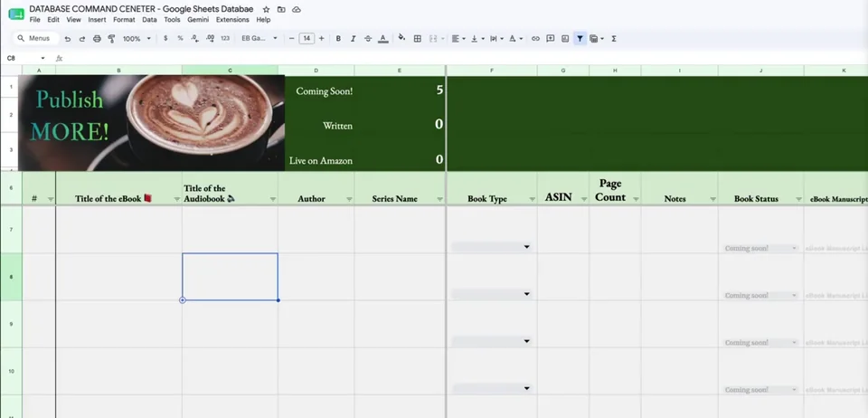Open vertical align options

pos(477,39)
